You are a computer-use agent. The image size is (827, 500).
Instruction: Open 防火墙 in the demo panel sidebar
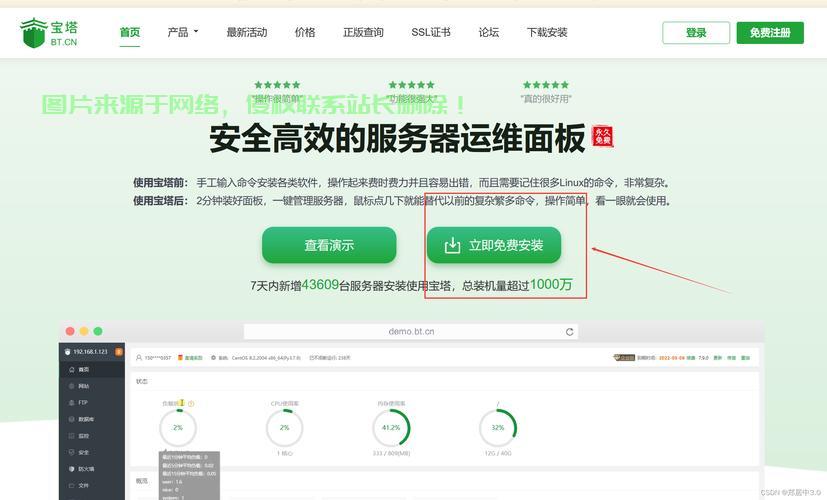[92, 469]
